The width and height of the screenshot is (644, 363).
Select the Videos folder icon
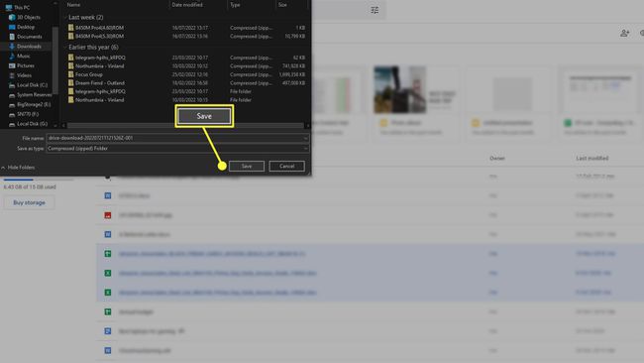(x=12, y=75)
